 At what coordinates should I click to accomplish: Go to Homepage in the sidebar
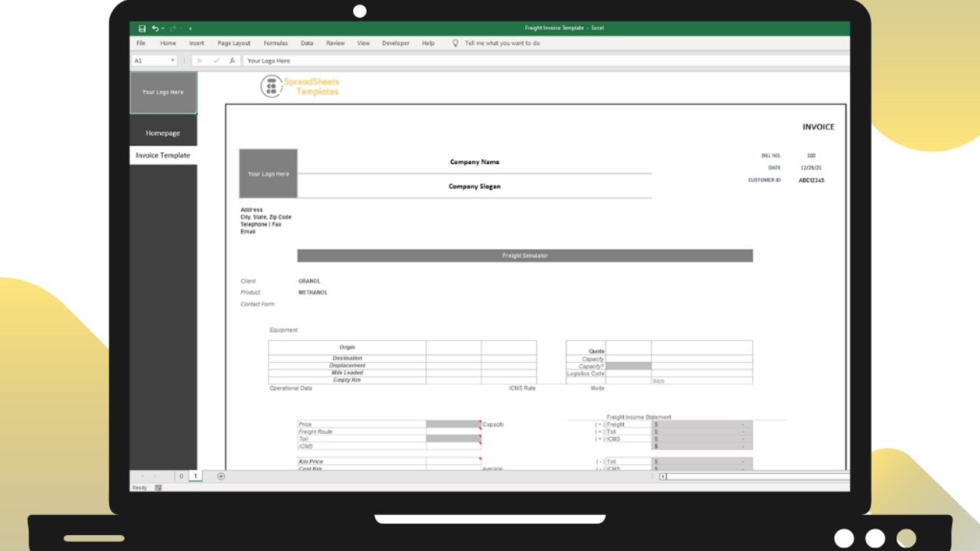[163, 133]
